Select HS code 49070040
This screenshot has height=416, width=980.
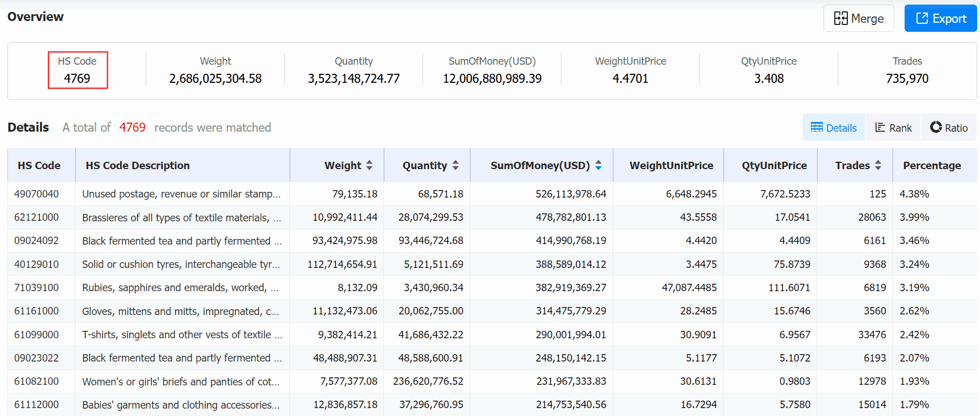[x=36, y=194]
